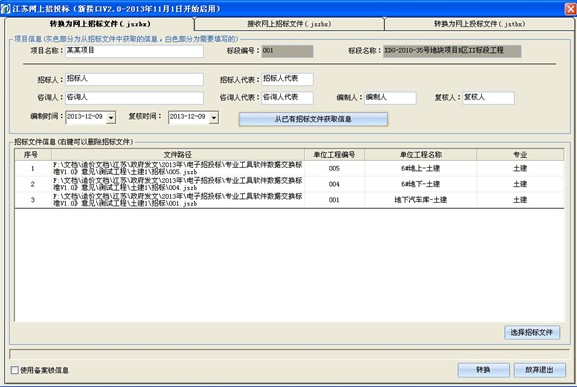This screenshot has width=577, height=387.
Task: Click unit number cell 004
Action: click(x=334, y=184)
